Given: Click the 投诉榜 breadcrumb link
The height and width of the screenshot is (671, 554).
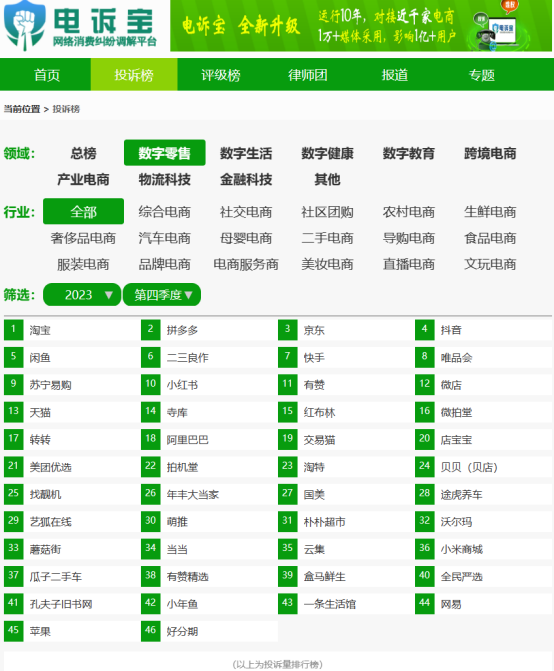Looking at the screenshot, I should (66, 109).
